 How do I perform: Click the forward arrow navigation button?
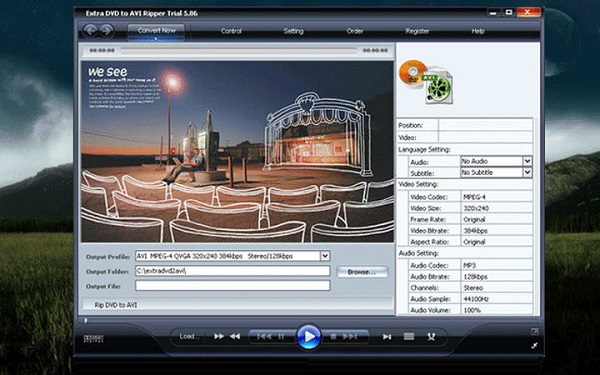[x=107, y=31]
